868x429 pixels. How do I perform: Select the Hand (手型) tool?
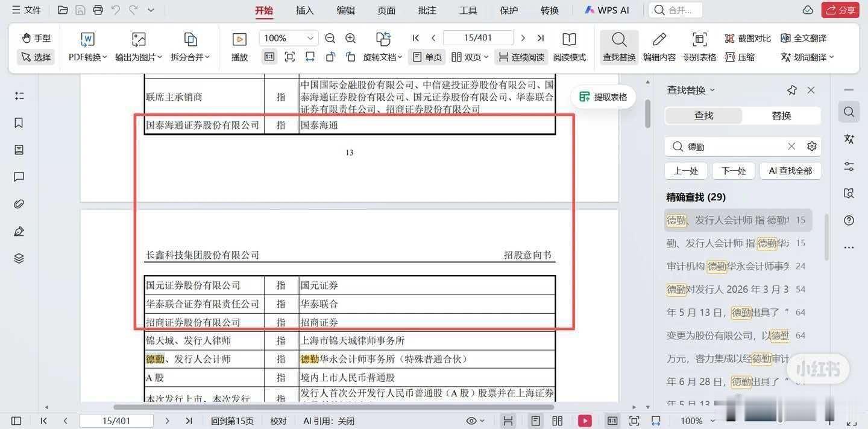tap(36, 38)
